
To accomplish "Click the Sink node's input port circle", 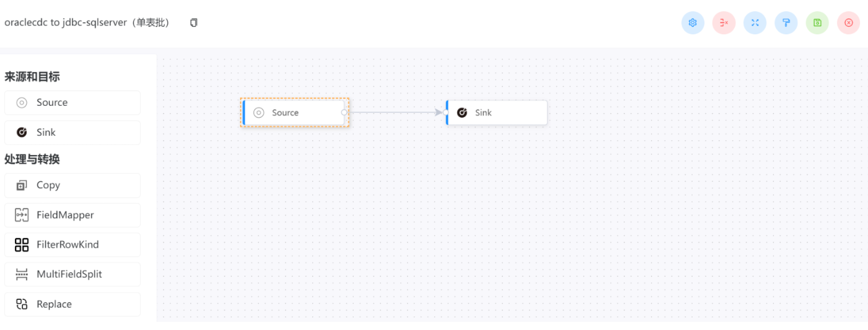I will 446,113.
